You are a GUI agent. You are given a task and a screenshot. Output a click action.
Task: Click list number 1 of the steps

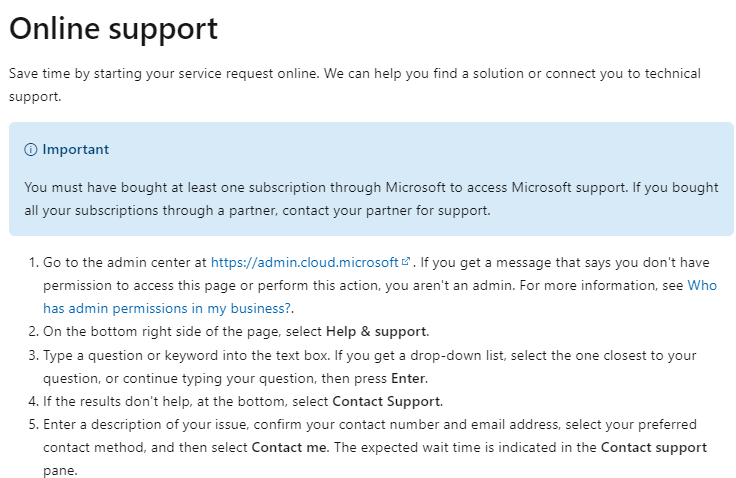[33, 263]
